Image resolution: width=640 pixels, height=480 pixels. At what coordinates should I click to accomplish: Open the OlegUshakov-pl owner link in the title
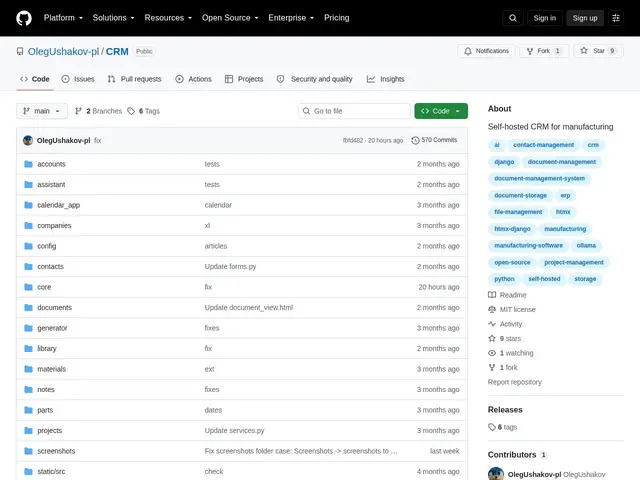63,51
